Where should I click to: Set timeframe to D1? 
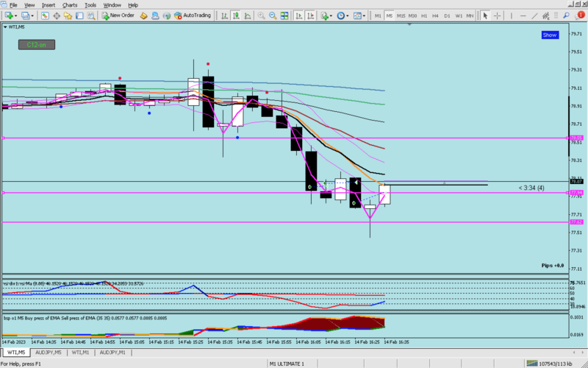click(447, 15)
